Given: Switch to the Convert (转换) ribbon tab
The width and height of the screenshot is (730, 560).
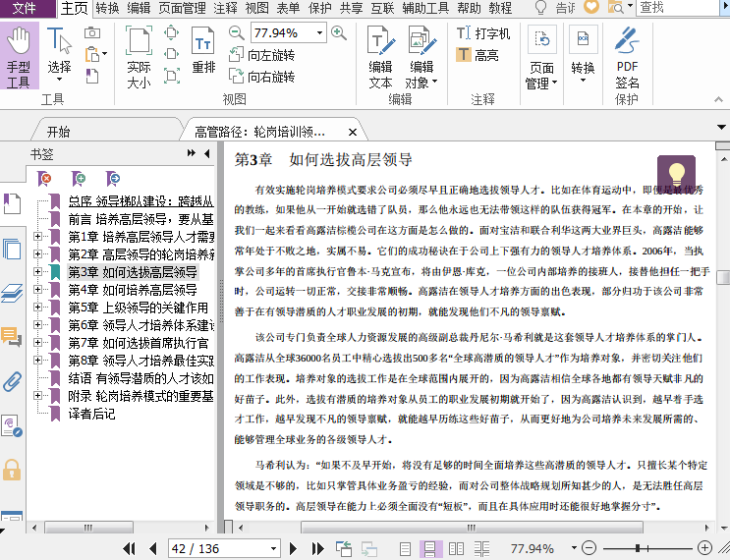Looking at the screenshot, I should [x=107, y=8].
